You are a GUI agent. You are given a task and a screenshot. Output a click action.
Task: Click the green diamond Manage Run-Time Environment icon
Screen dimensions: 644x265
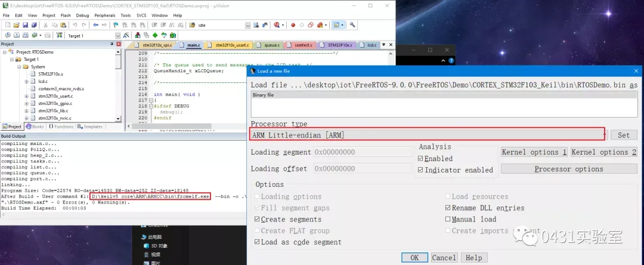155,36
